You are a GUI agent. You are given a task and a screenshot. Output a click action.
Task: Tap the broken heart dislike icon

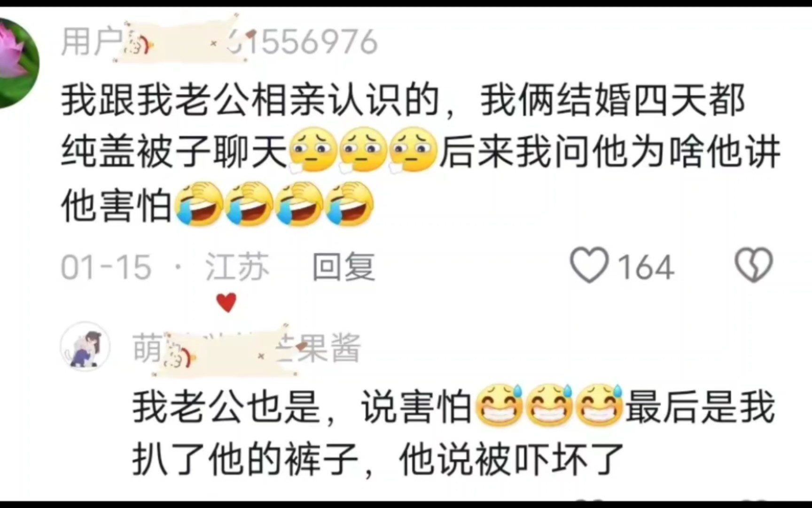pyautogui.click(x=754, y=266)
